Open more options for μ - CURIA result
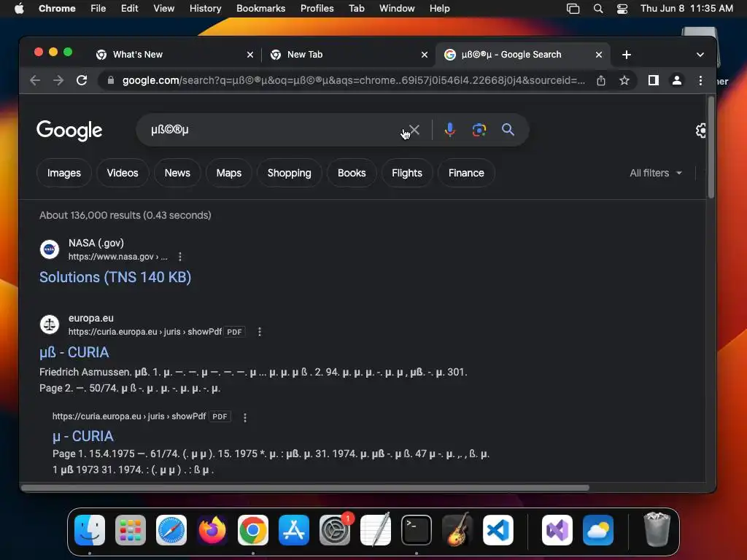Image resolution: width=747 pixels, height=560 pixels. tap(245, 417)
